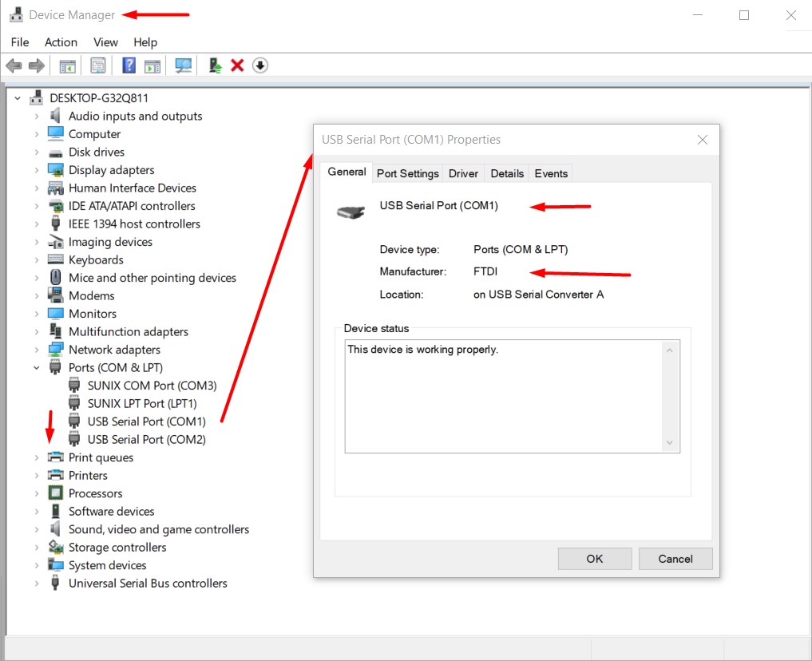
Task: Click the IEEE 1394 host controllers icon
Action: tap(55, 224)
